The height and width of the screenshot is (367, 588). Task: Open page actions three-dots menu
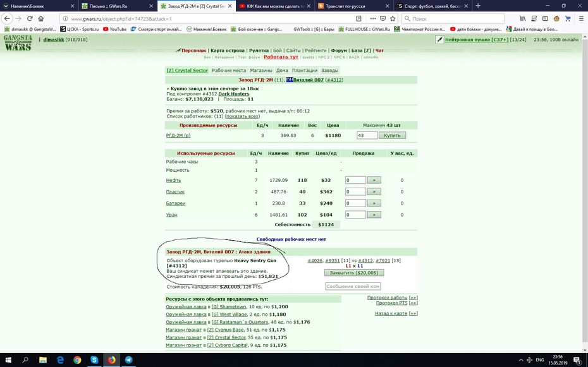click(x=373, y=18)
